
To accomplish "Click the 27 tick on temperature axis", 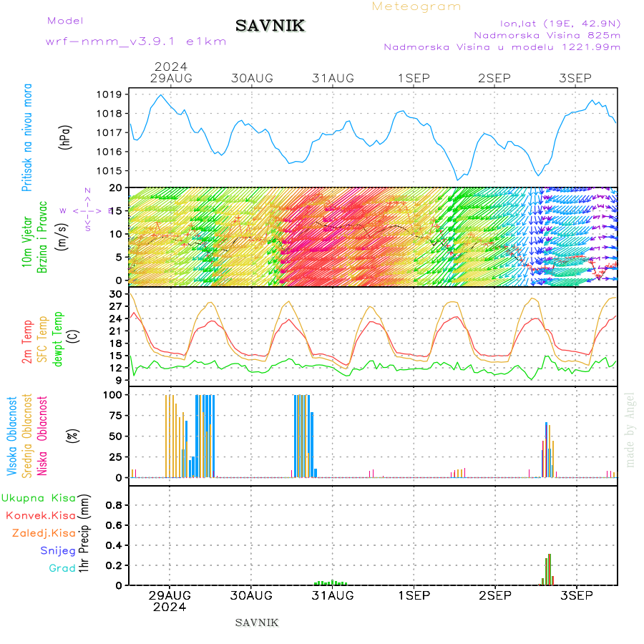I will click(116, 306).
